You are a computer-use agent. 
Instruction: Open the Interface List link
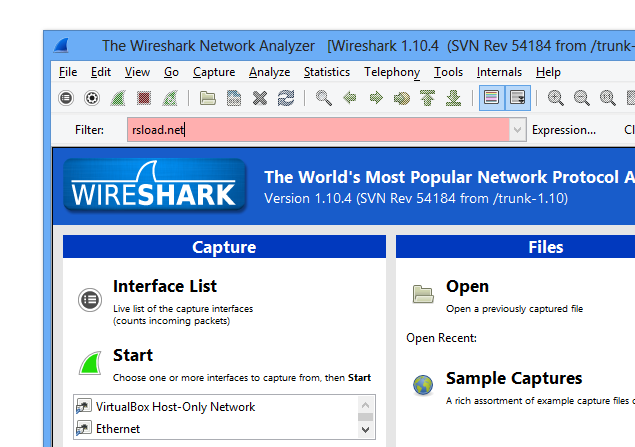pyautogui.click(x=165, y=286)
